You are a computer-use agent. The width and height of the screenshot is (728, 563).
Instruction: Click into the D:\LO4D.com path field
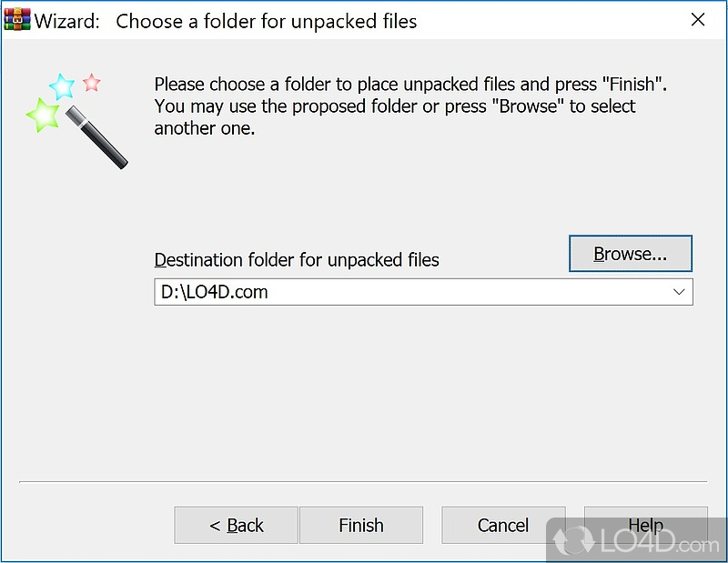[x=409, y=292]
